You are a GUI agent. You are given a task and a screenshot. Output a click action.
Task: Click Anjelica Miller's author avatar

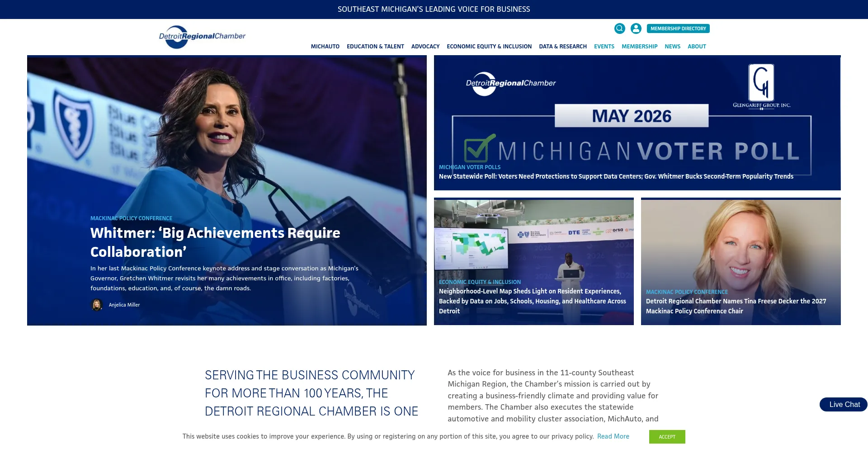pyautogui.click(x=97, y=305)
